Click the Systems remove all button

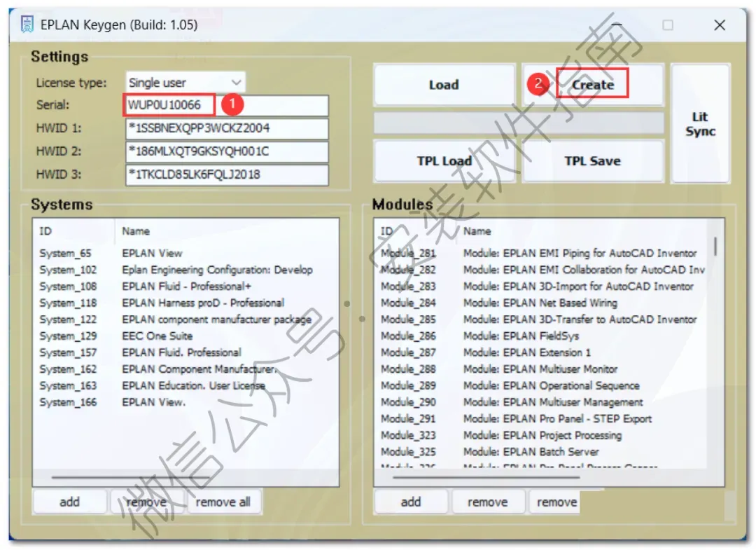coord(223,502)
